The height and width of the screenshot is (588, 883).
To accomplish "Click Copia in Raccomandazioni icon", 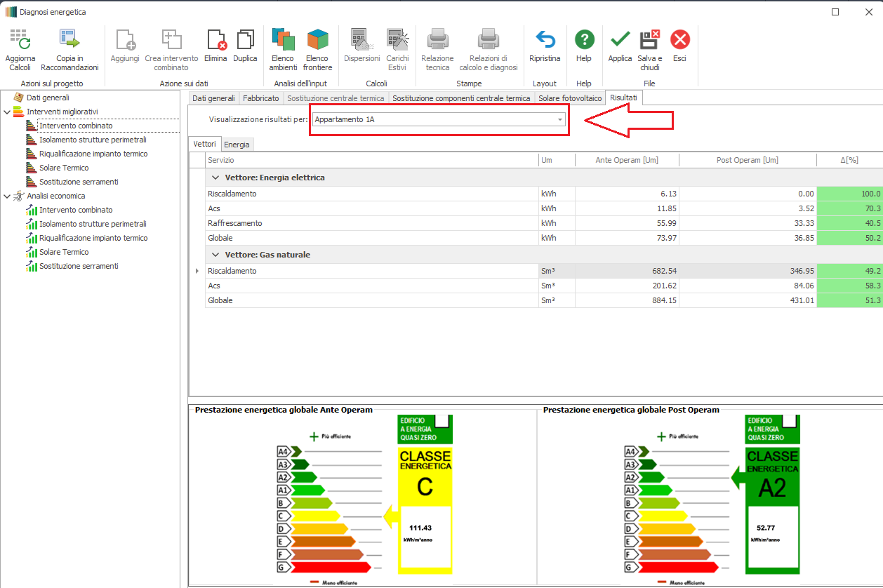I will coord(69,40).
